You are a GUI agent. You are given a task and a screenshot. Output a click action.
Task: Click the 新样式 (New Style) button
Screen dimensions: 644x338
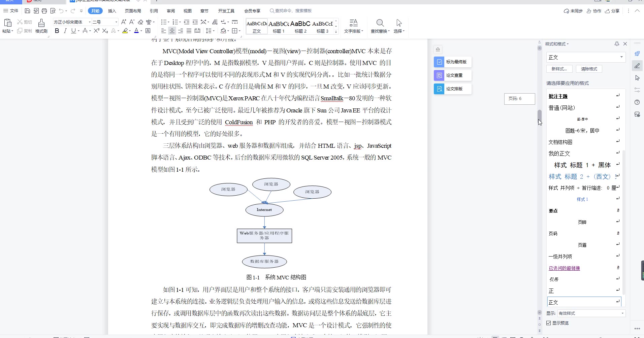[559, 69]
